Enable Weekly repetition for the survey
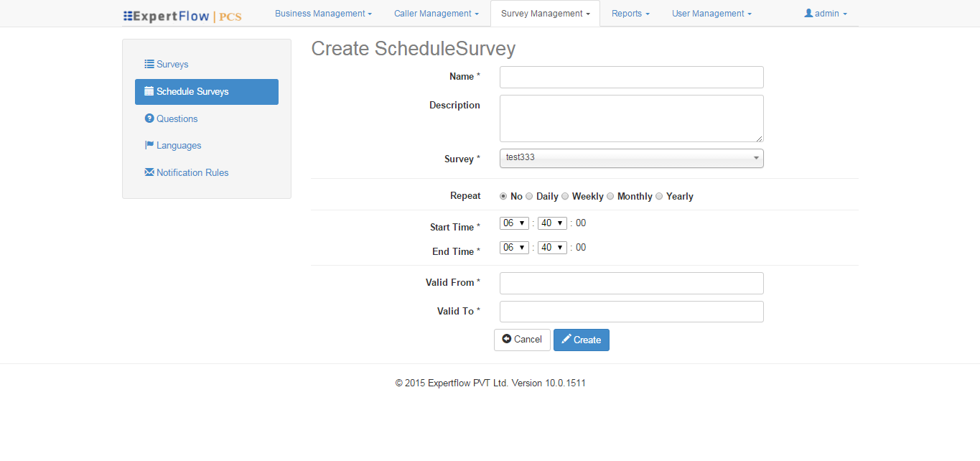 (x=565, y=195)
